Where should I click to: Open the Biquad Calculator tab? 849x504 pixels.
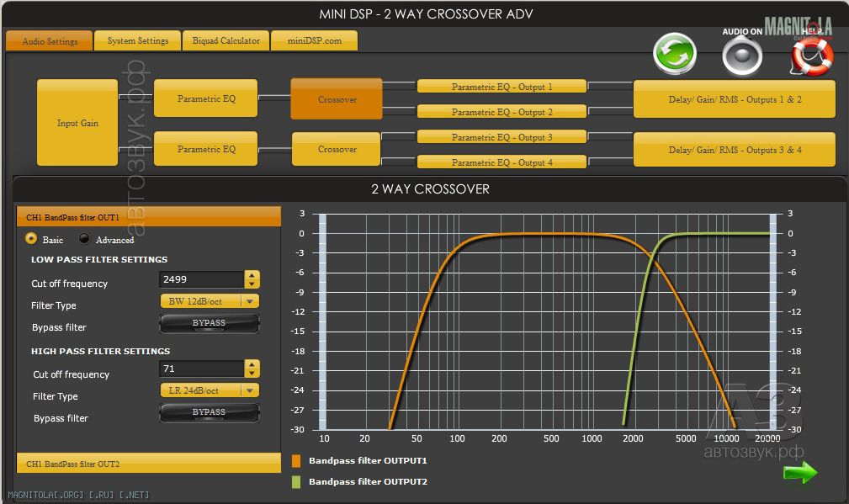pyautogui.click(x=226, y=40)
